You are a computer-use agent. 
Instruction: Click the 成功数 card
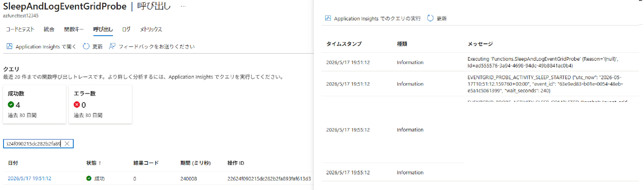pos(34,104)
